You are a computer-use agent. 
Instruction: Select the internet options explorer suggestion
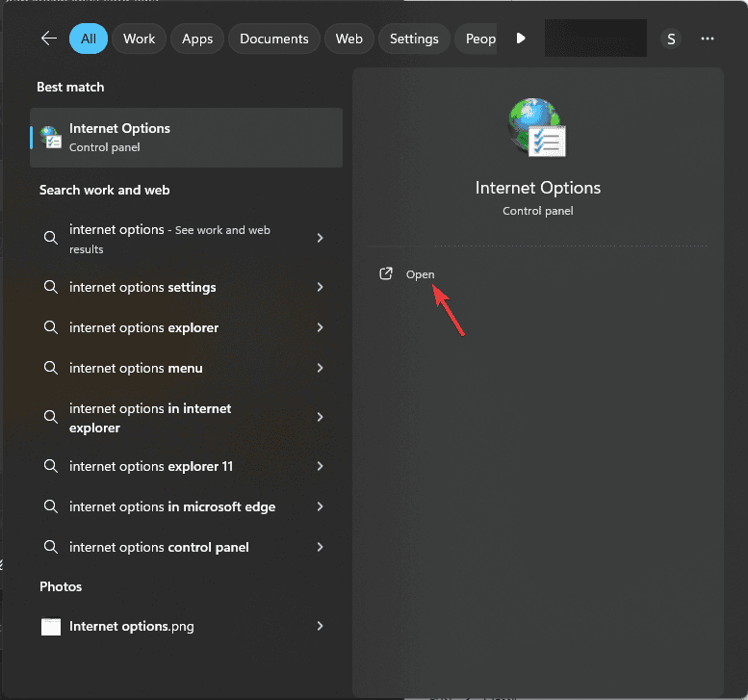[x=186, y=327]
